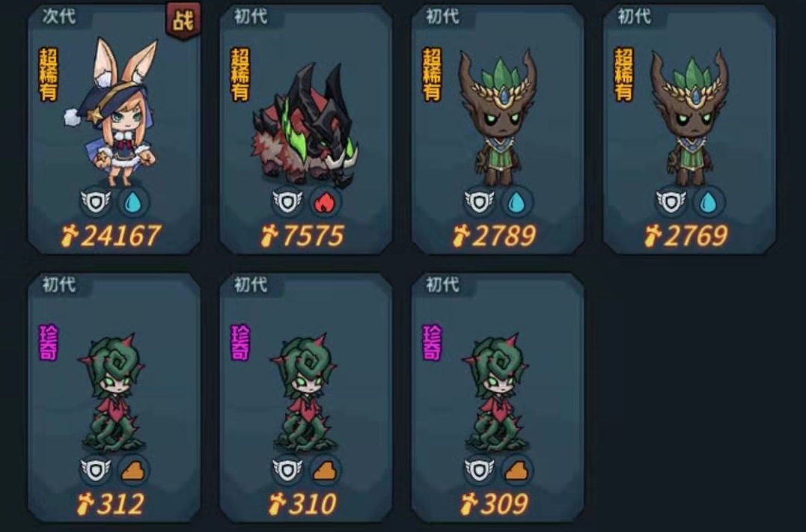Select the thorn vine pet with power 312
This screenshot has height=532, width=806.
114,397
